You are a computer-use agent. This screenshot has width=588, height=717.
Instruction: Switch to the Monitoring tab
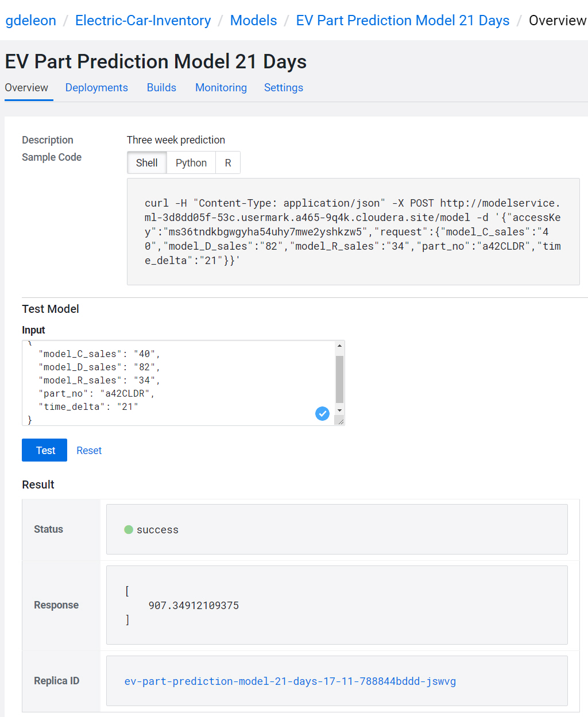pos(221,88)
